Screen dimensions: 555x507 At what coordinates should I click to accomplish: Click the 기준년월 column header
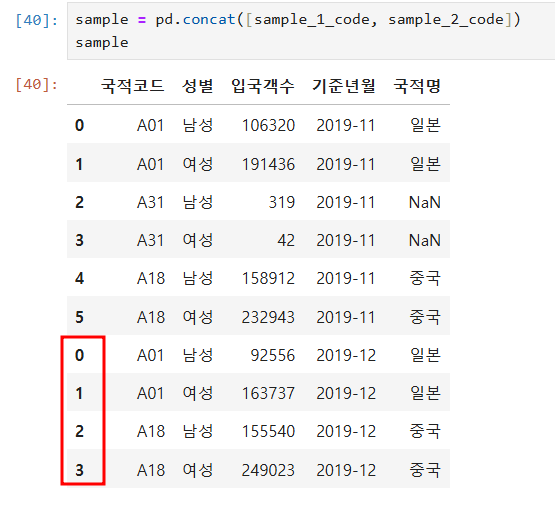pos(344,86)
